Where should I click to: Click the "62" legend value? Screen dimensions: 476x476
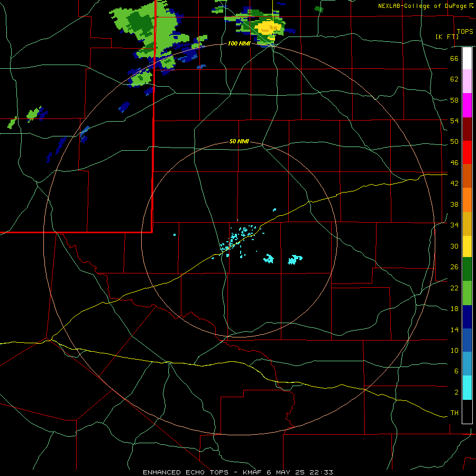tap(454, 79)
